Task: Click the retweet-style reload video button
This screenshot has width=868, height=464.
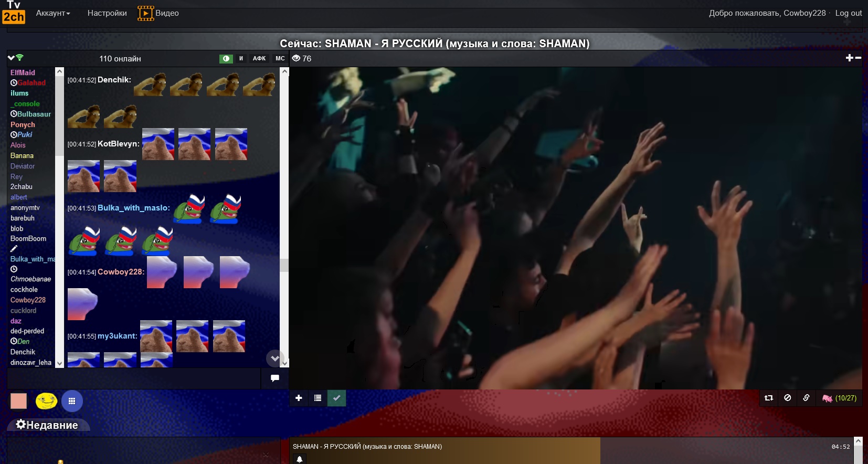Action: [769, 398]
